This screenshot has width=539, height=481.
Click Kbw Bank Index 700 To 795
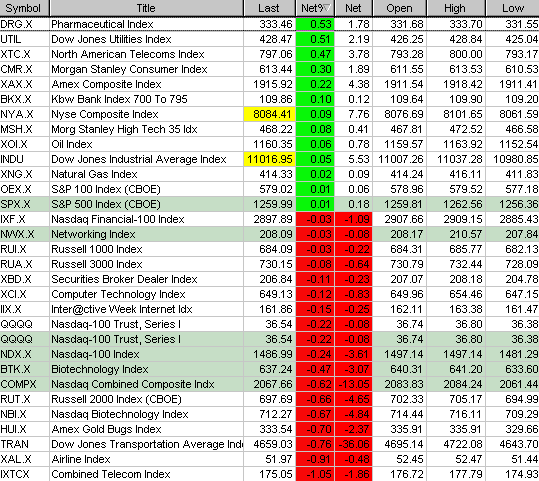click(x=119, y=99)
